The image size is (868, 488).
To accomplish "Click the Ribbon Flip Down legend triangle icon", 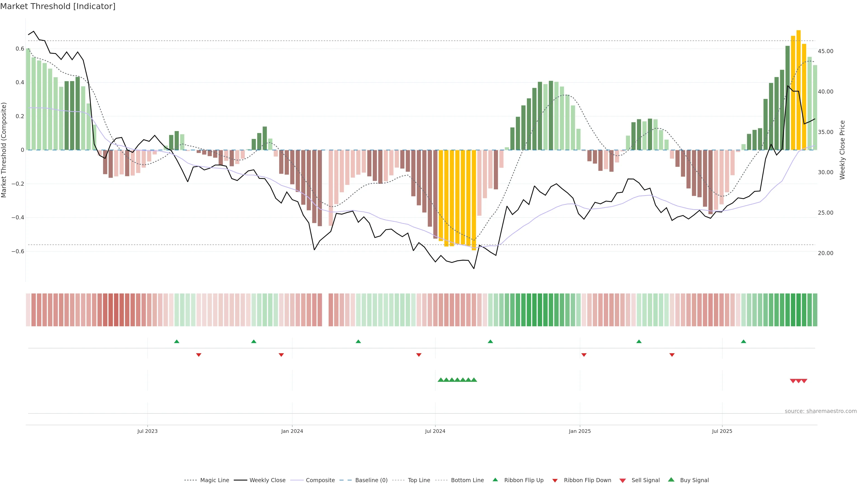I will coord(555,480).
